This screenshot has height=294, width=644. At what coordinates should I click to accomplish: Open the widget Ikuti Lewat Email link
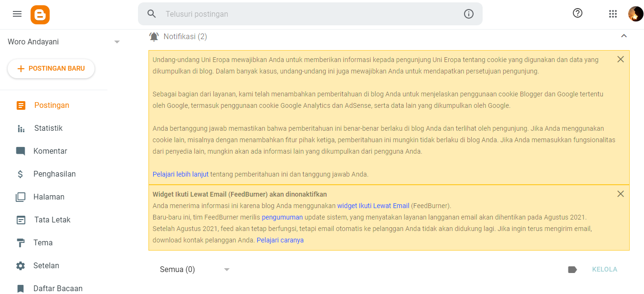(x=373, y=206)
